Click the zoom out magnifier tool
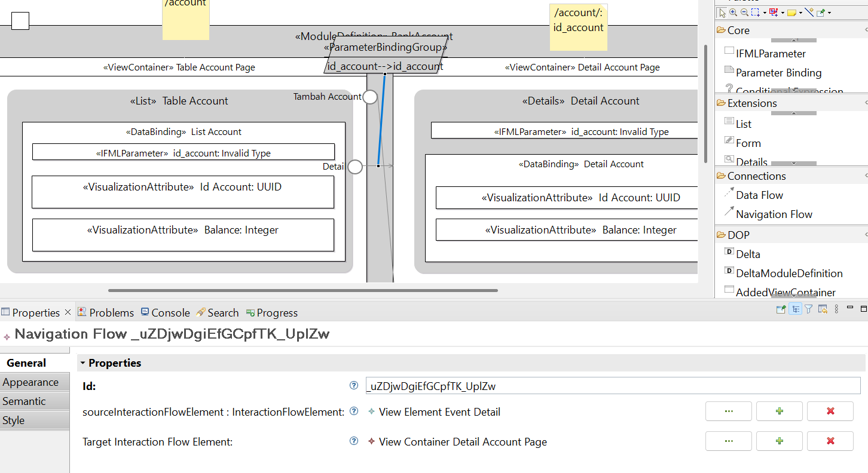 (x=744, y=13)
